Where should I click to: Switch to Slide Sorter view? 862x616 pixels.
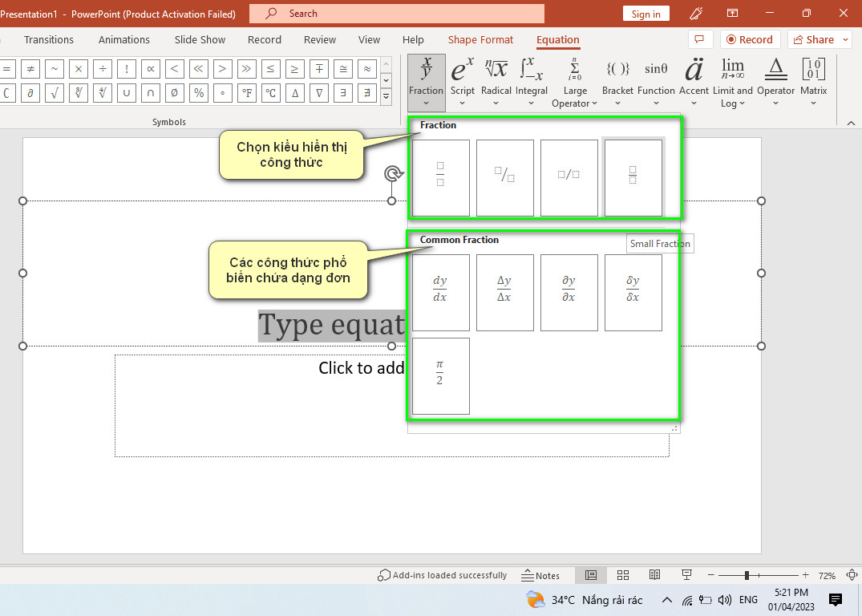[x=623, y=575]
